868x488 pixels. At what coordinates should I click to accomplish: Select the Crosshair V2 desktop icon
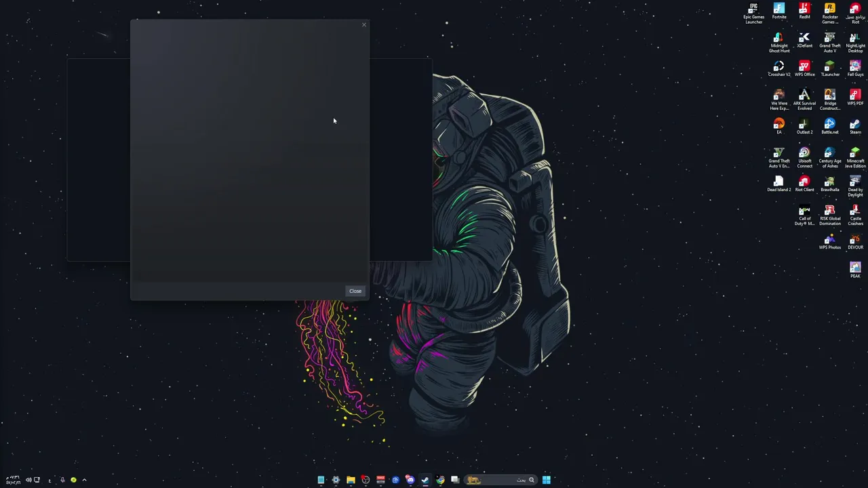[779, 69]
